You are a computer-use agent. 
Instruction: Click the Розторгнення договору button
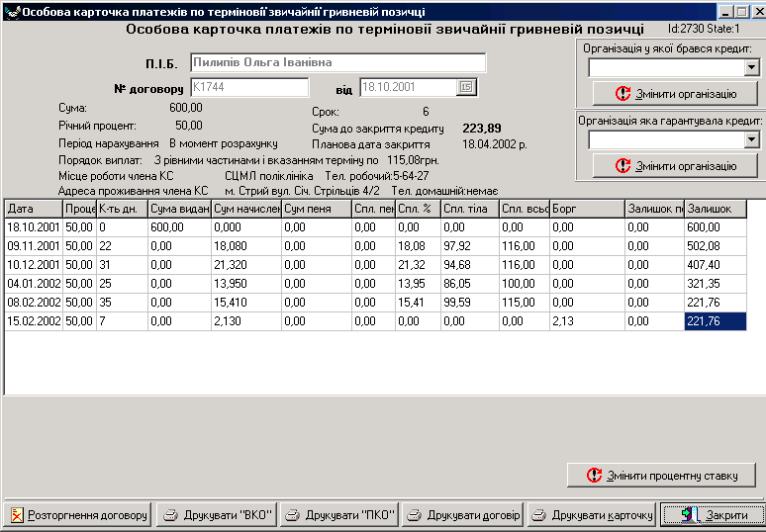(78, 515)
